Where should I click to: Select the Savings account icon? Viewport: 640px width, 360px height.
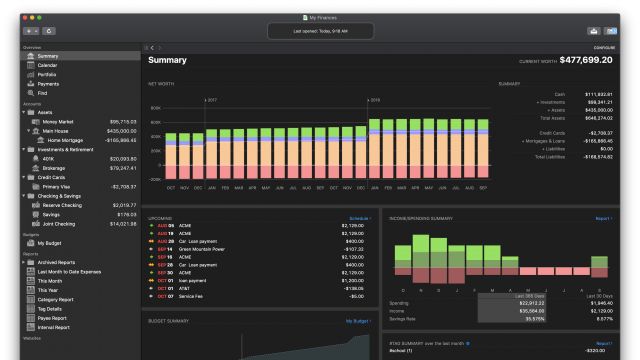(36, 214)
